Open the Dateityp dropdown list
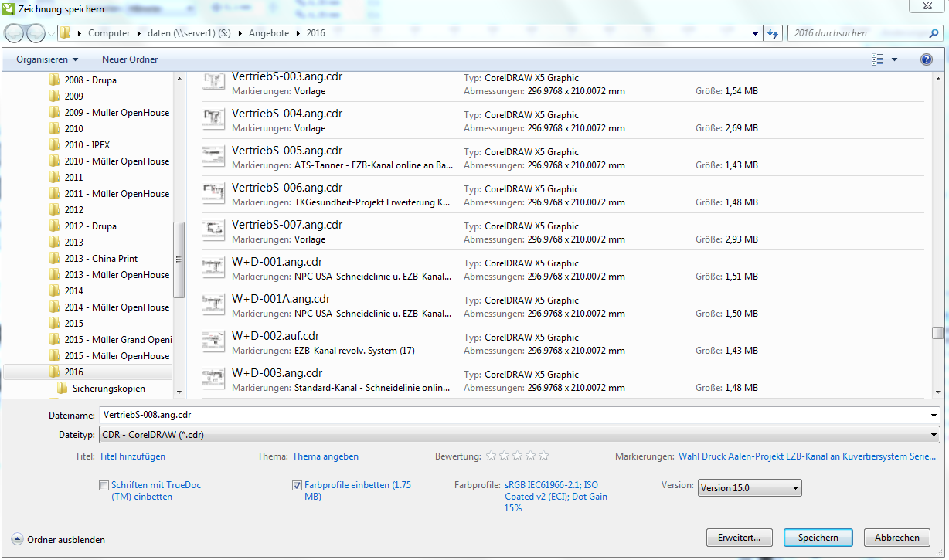949x560 pixels. point(934,435)
